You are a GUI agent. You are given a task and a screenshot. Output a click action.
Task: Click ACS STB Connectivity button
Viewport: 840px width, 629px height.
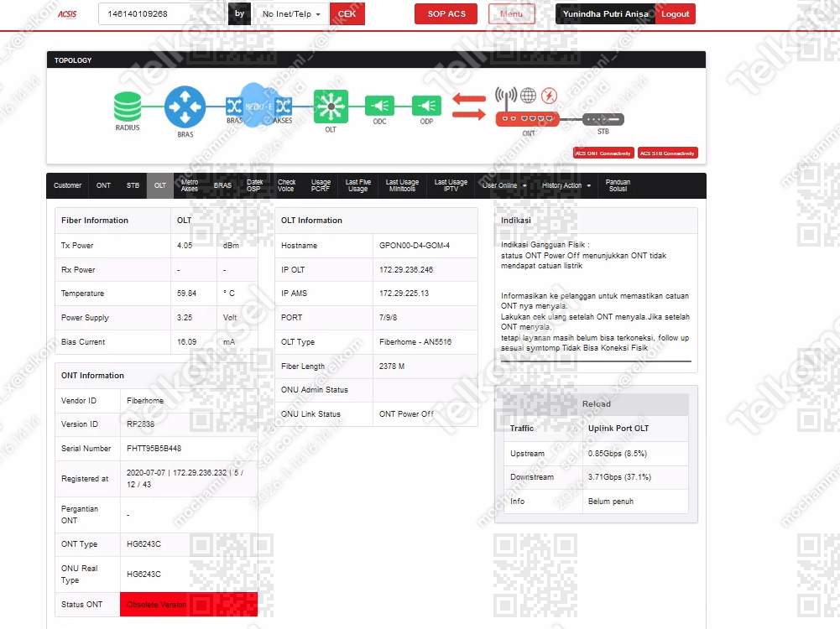click(x=667, y=153)
